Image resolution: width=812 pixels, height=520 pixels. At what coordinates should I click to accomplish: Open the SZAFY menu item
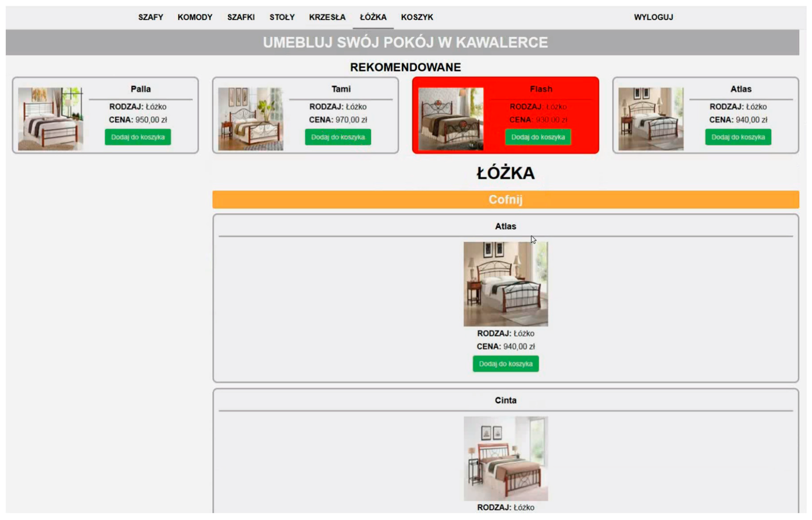pos(150,17)
